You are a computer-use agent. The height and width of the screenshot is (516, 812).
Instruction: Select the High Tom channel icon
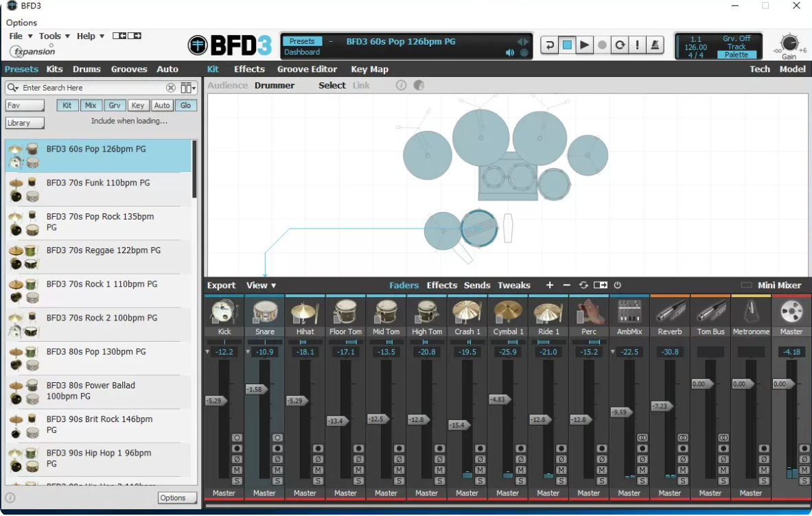coord(427,312)
